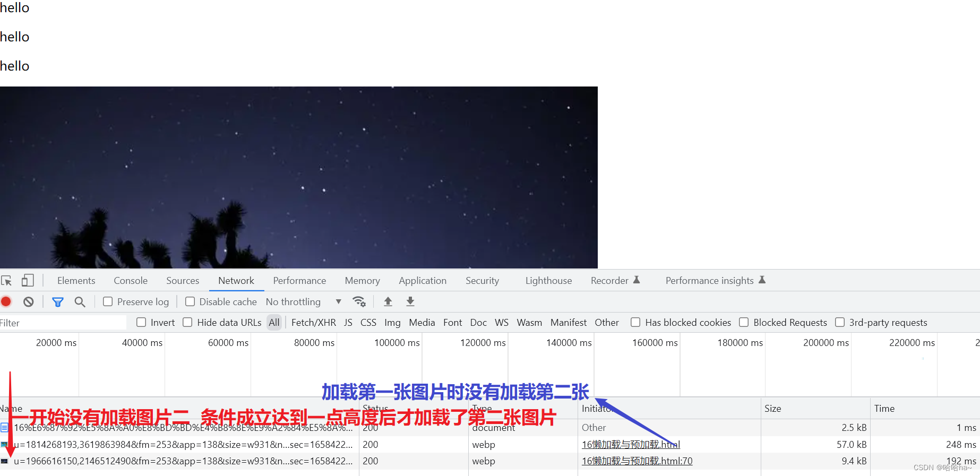Select the first document request row name

(x=183, y=427)
